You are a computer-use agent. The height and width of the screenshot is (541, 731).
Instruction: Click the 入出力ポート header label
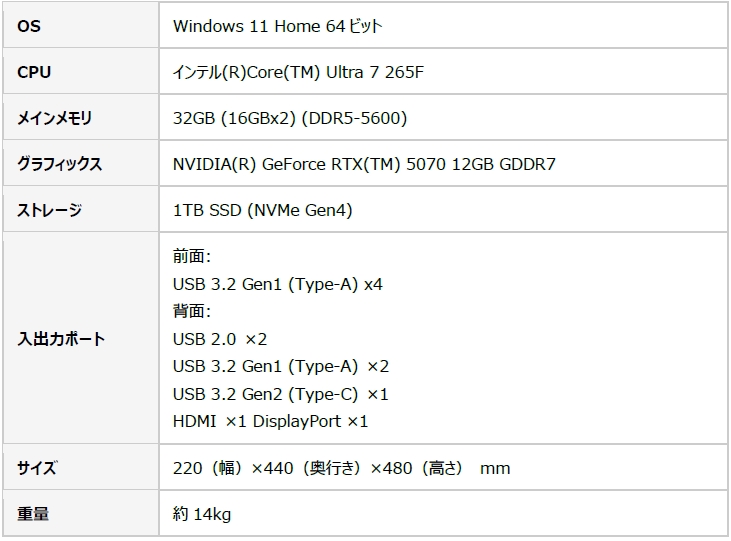(x=61, y=339)
